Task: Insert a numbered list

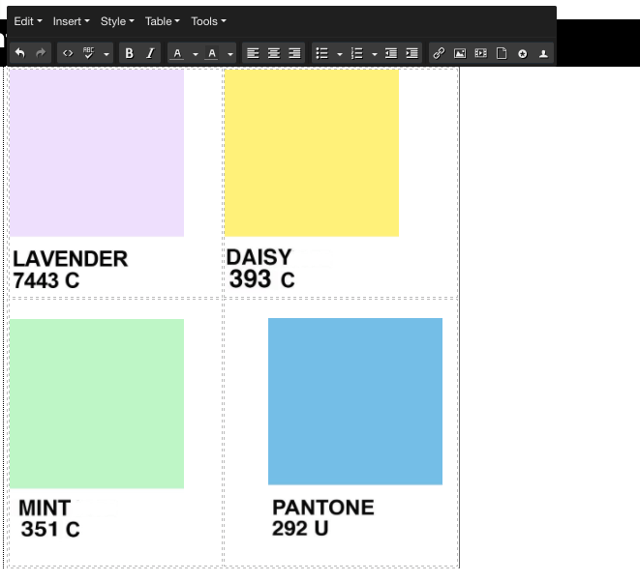Action: pos(357,53)
